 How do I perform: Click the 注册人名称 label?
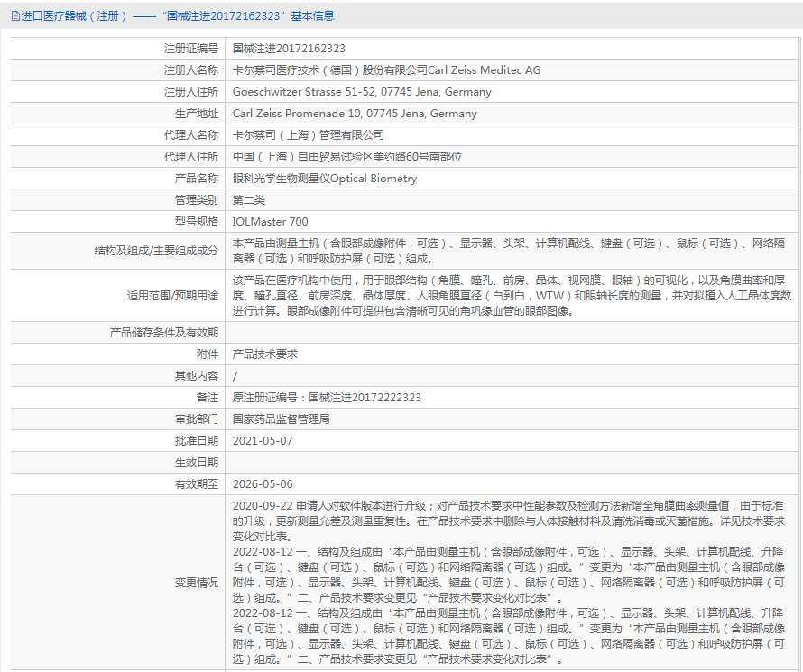pos(190,70)
